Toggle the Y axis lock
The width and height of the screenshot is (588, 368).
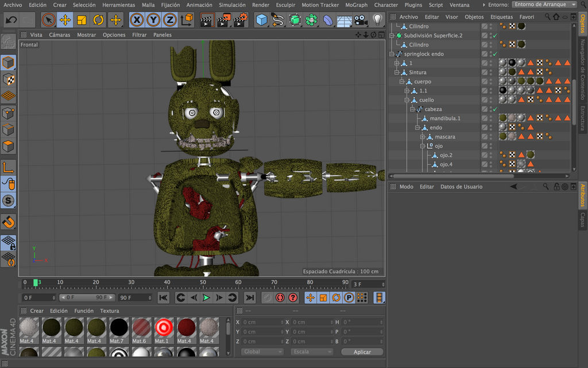coord(153,20)
